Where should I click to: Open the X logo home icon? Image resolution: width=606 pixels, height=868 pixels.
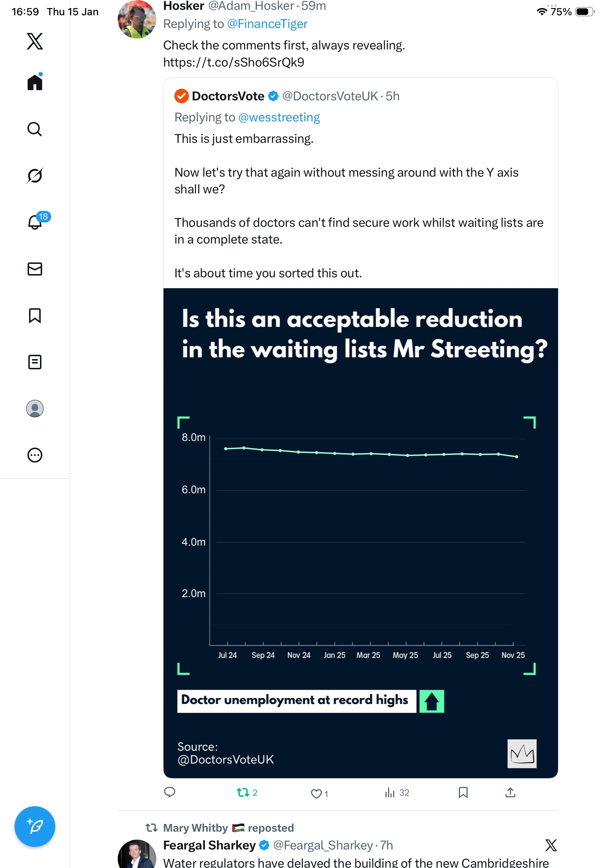pos(35,41)
